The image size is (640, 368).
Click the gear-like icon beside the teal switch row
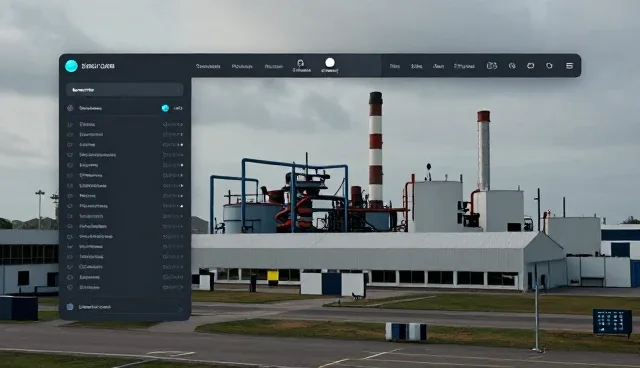coord(70,108)
